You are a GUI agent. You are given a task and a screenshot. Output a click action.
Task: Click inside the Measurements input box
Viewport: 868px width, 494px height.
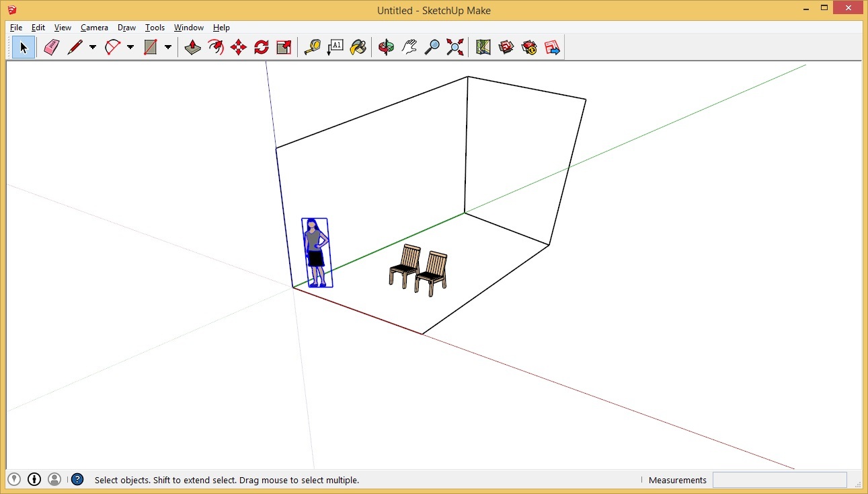pos(779,480)
